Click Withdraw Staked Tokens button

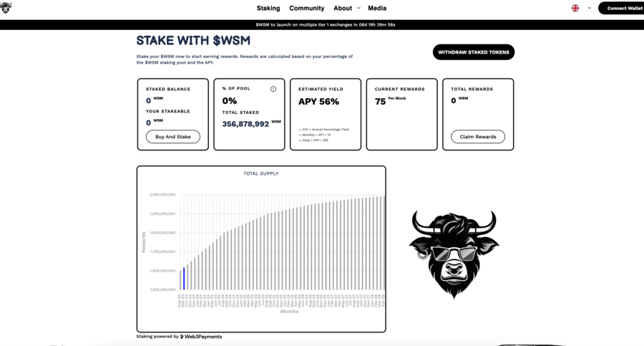pos(474,52)
